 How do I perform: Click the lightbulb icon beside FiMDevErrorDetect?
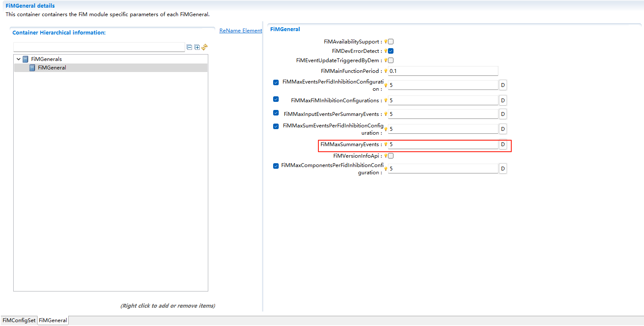click(x=386, y=51)
